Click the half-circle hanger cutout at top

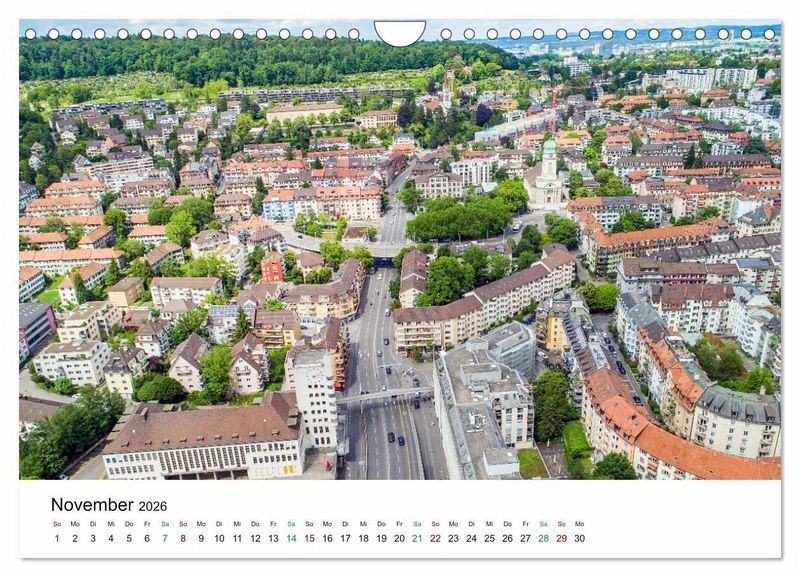[399, 32]
